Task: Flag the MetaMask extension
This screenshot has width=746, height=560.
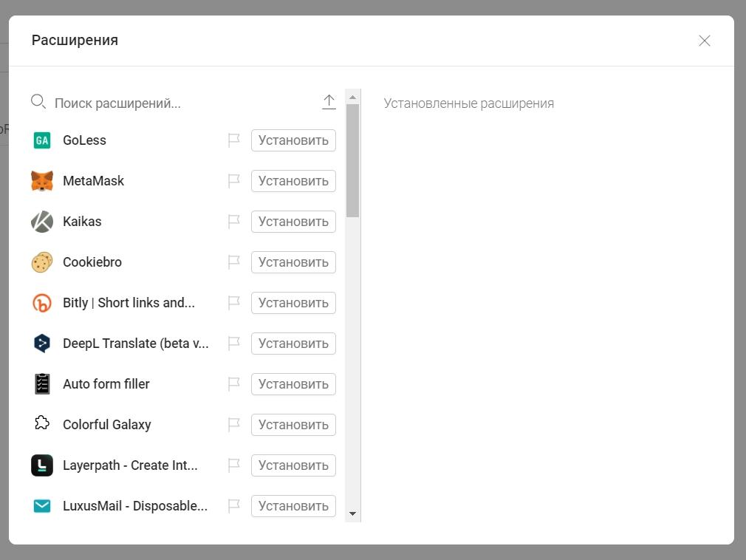Action: [x=233, y=181]
